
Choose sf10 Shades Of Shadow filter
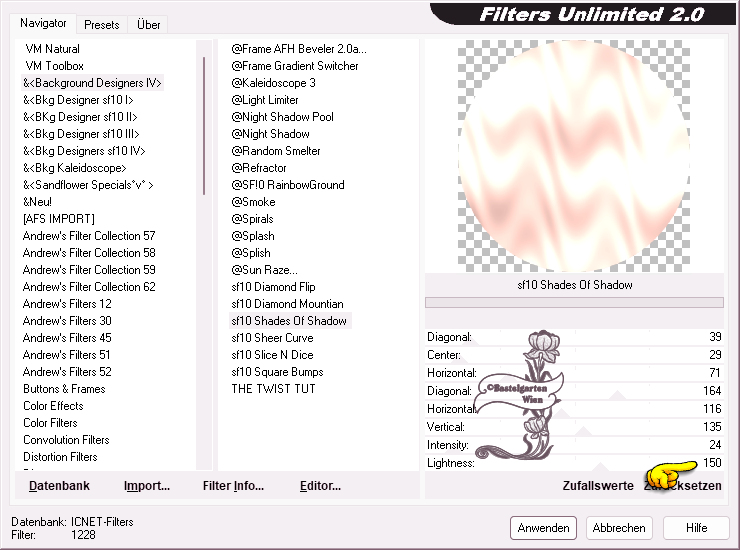coord(290,321)
